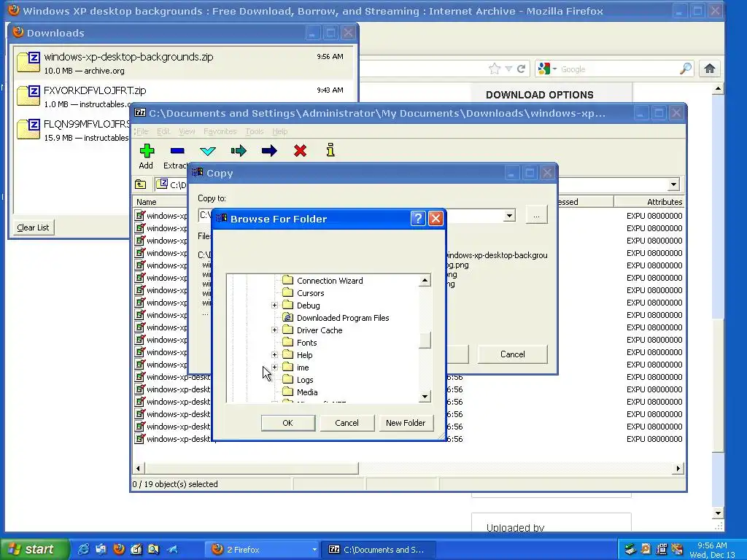Open the Copy to path dropdown arrow

[x=509, y=216]
